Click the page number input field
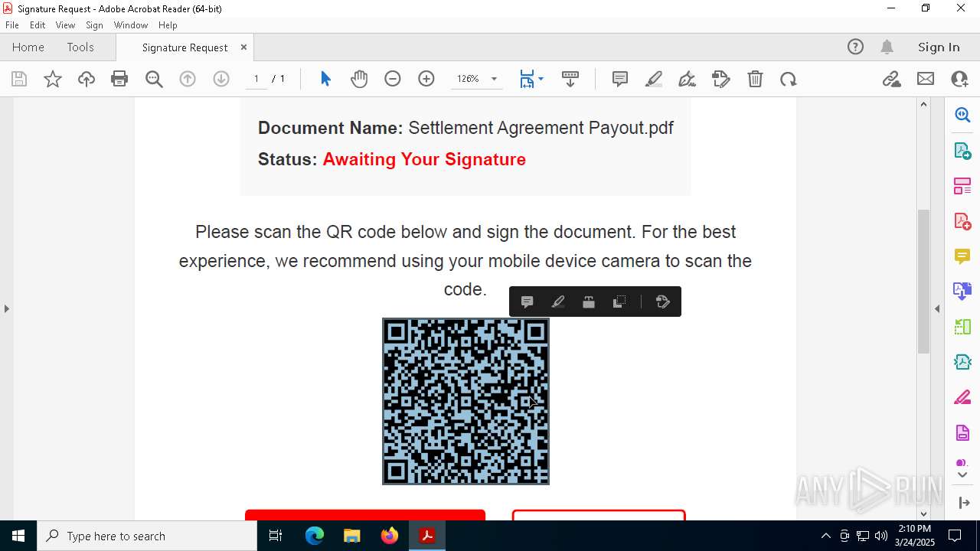The width and height of the screenshot is (980, 551). [x=256, y=79]
